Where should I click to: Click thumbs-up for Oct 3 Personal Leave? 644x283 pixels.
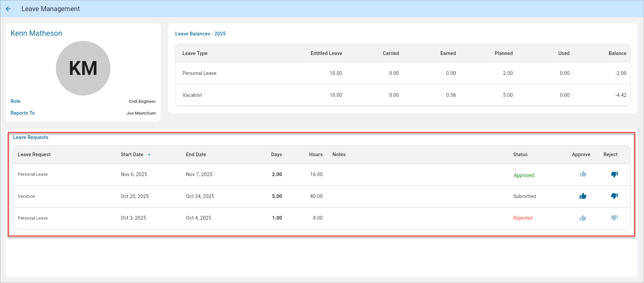583,218
